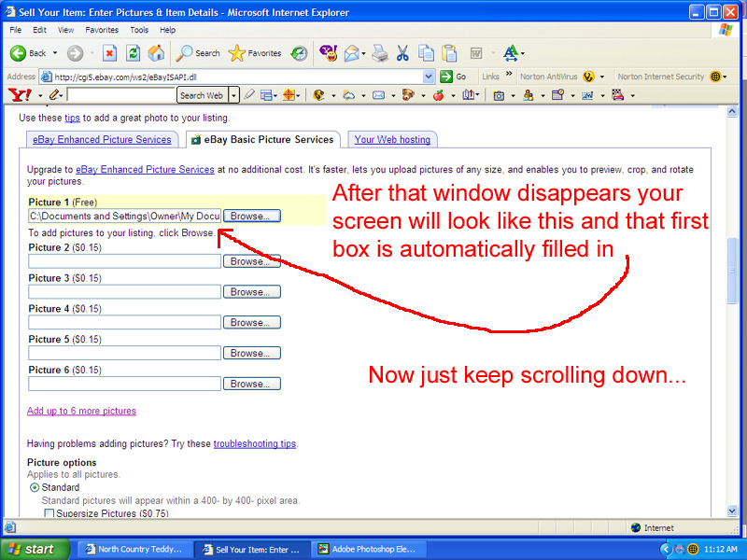This screenshot has height=560, width=747.
Task: Click the Back navigation button
Action: click(28, 53)
